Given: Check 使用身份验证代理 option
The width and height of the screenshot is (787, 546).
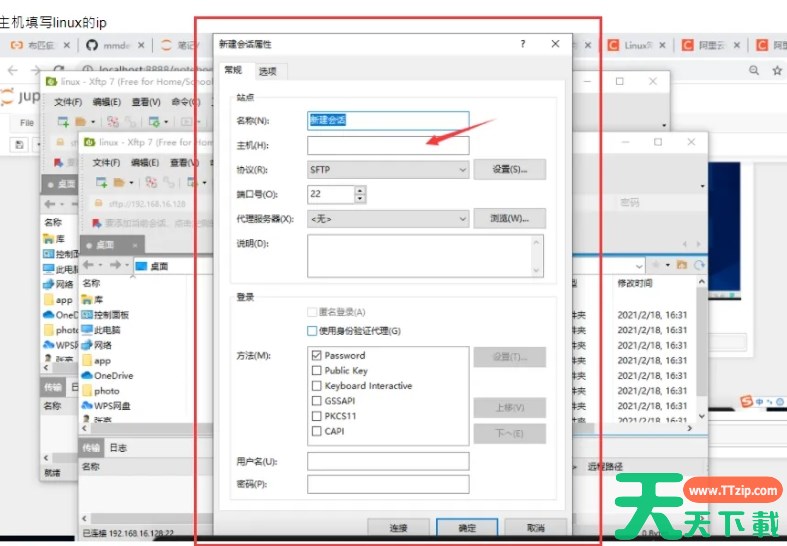Looking at the screenshot, I should coord(313,331).
